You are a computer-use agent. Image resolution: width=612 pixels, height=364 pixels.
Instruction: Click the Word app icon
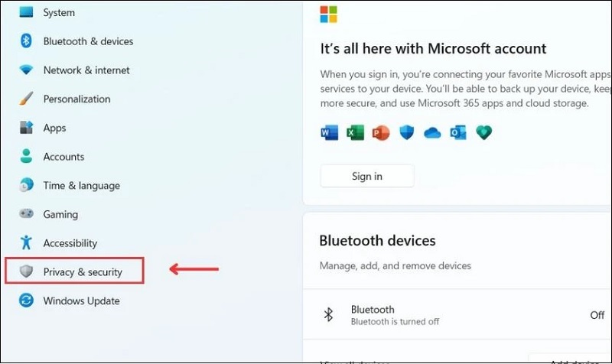pos(329,132)
